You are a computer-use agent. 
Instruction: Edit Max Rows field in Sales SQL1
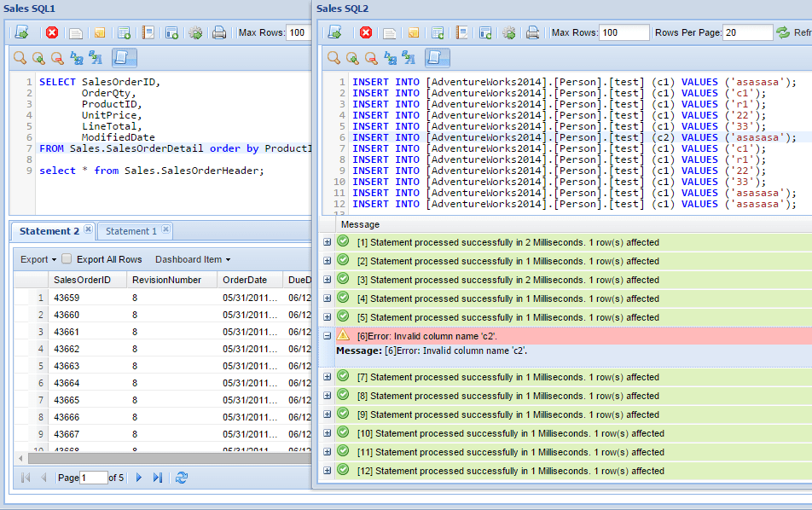(299, 32)
